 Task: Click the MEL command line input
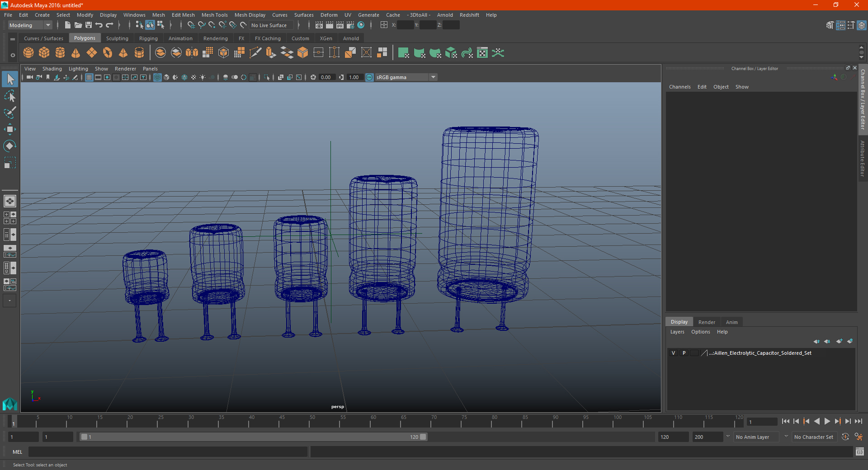168,451
